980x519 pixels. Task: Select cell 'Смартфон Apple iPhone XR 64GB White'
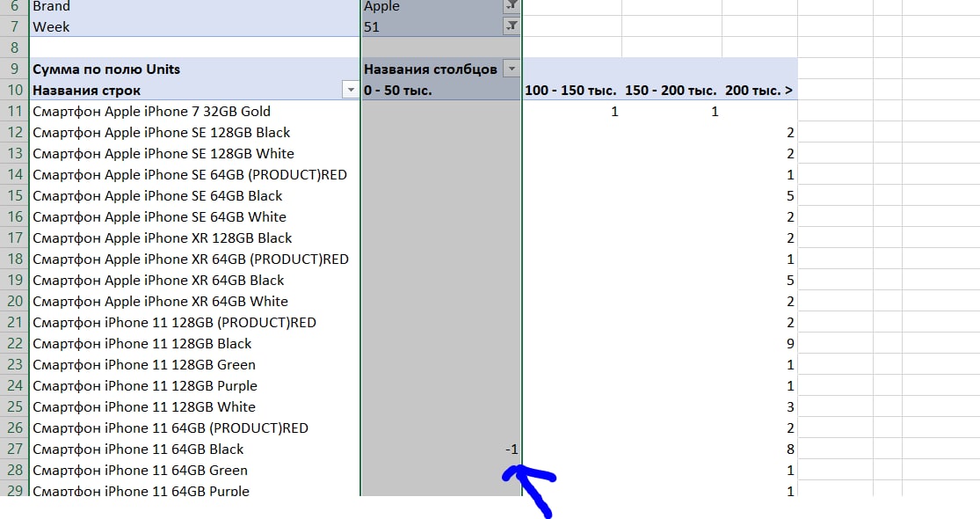[x=194, y=302]
